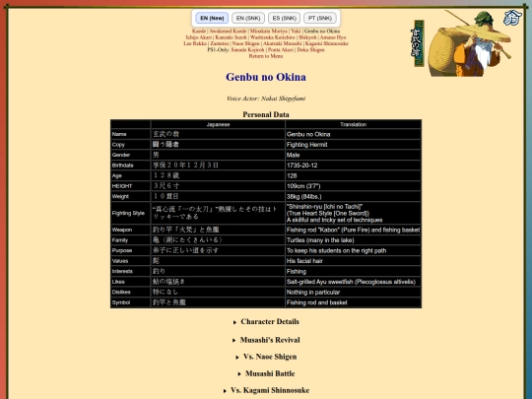Open the Zantetsu character link
Image resolution: width=532 pixels, height=399 pixels.
pos(219,43)
